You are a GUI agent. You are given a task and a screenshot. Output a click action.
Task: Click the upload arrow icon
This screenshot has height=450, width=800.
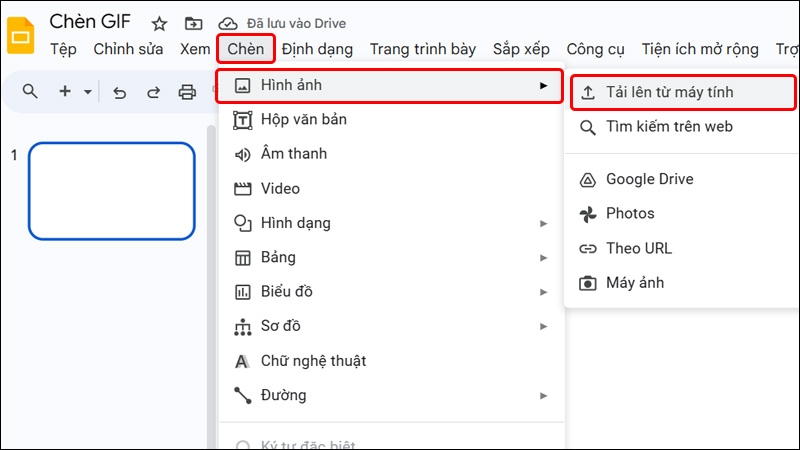588,93
